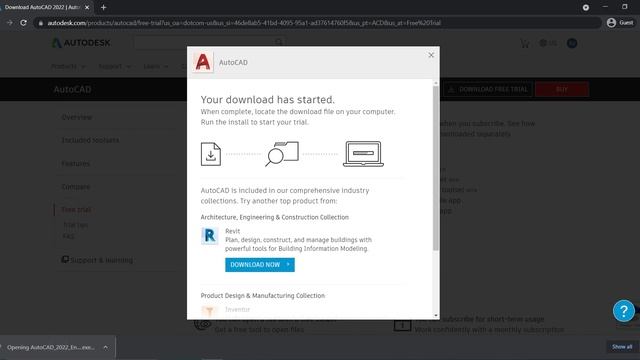
Task: Open the Guest profile button
Action: point(620,23)
